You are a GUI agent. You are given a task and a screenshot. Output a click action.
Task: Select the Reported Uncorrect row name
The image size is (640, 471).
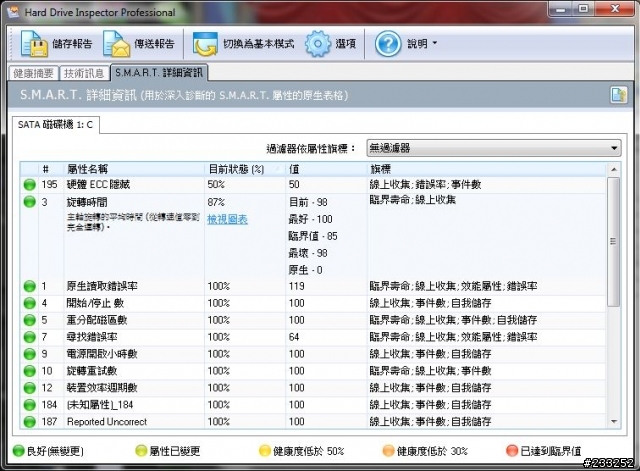[107, 422]
